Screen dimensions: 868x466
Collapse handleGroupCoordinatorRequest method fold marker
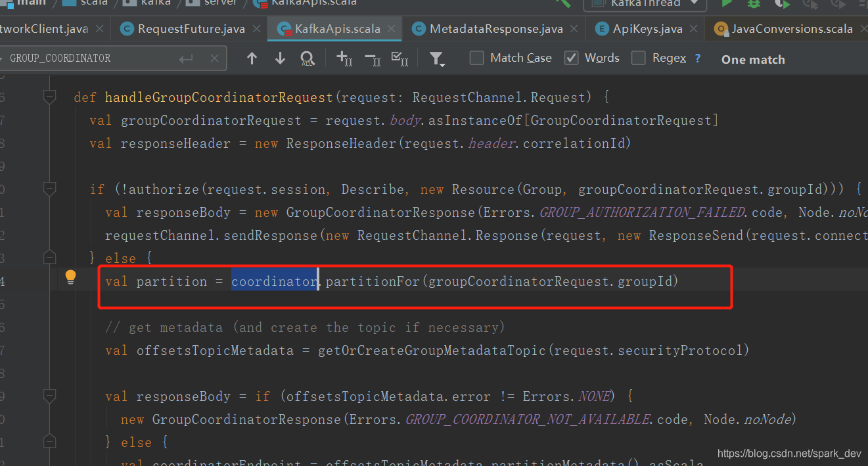point(49,97)
